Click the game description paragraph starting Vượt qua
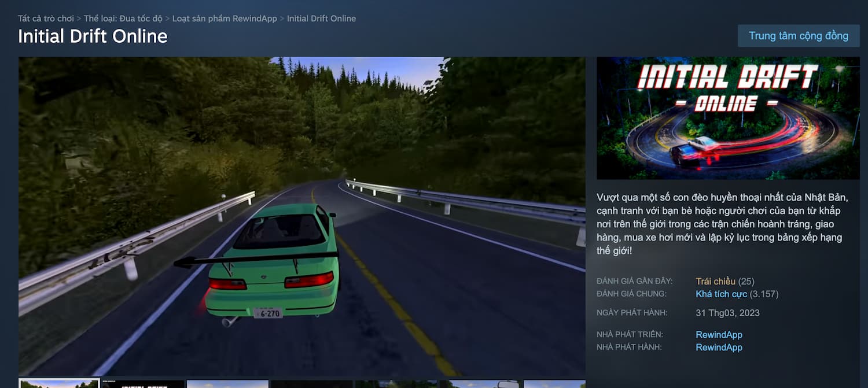868x388 pixels. [723, 224]
